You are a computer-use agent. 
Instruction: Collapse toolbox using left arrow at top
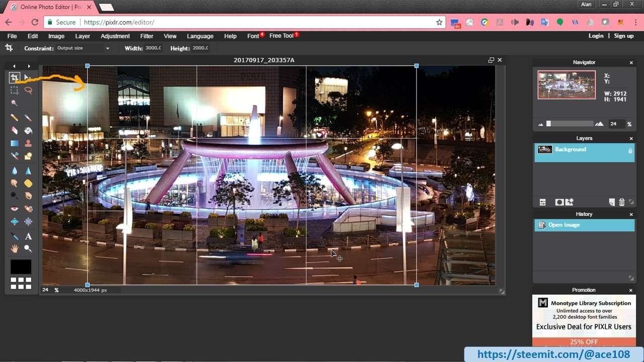pyautogui.click(x=14, y=66)
